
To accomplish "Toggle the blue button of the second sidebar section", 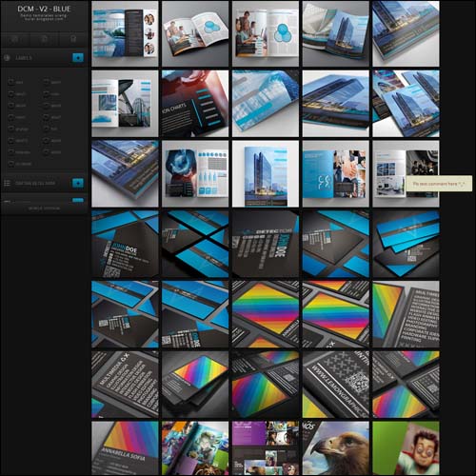I will pyautogui.click(x=78, y=183).
